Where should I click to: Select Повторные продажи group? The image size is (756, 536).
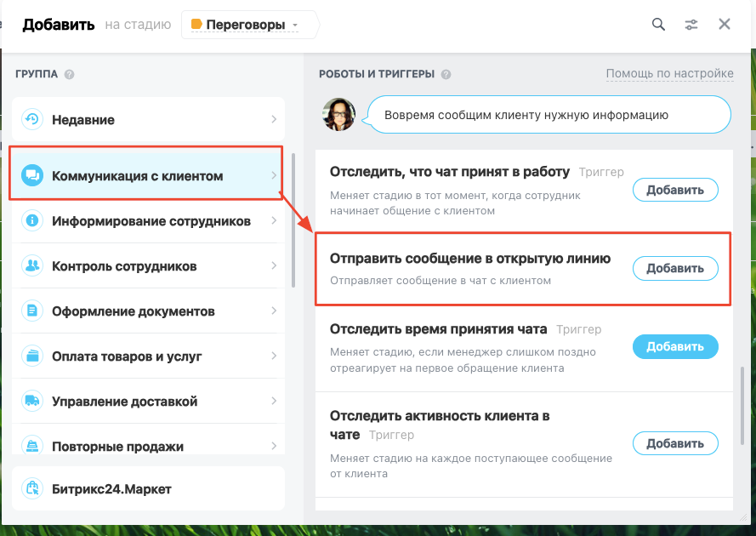coord(148,440)
